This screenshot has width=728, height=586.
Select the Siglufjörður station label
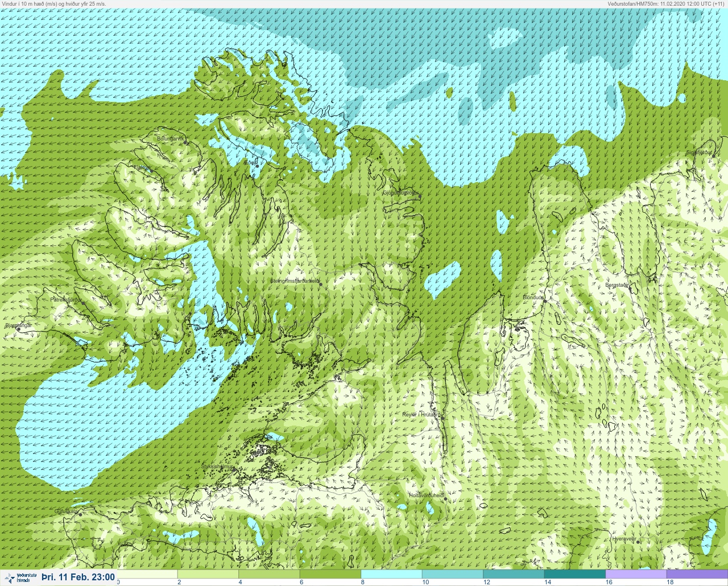click(x=700, y=152)
